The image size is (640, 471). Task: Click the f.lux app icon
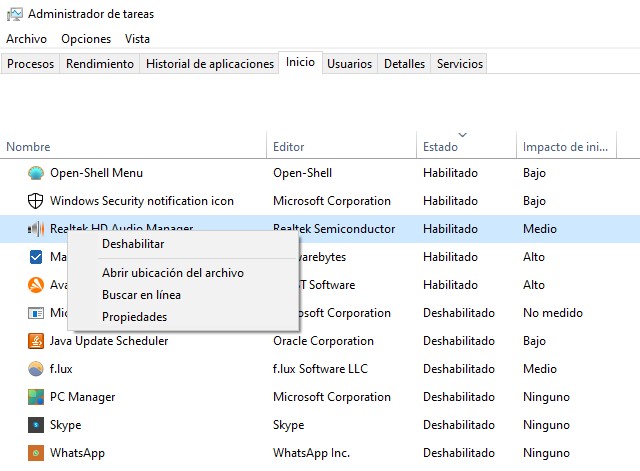[36, 369]
